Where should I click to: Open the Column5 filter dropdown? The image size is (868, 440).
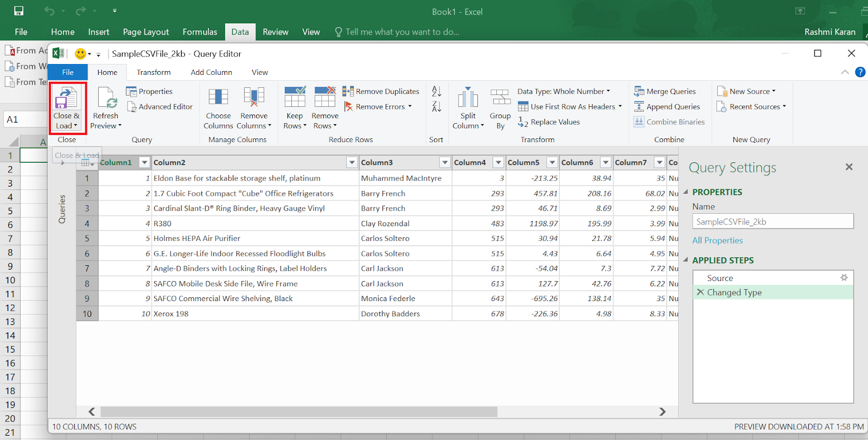[552, 162]
